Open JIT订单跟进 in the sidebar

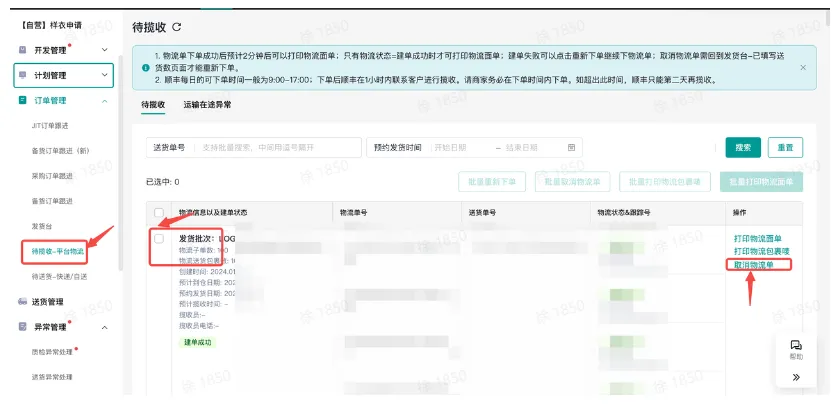[x=50, y=126]
